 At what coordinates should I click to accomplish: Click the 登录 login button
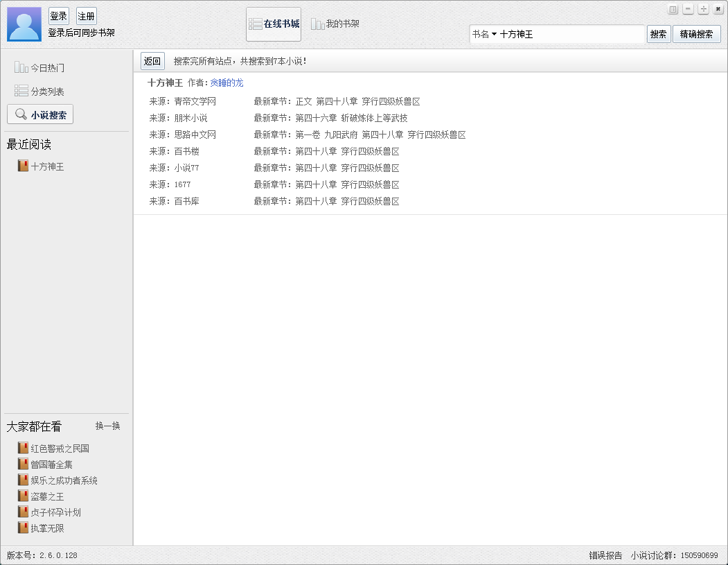pyautogui.click(x=58, y=16)
